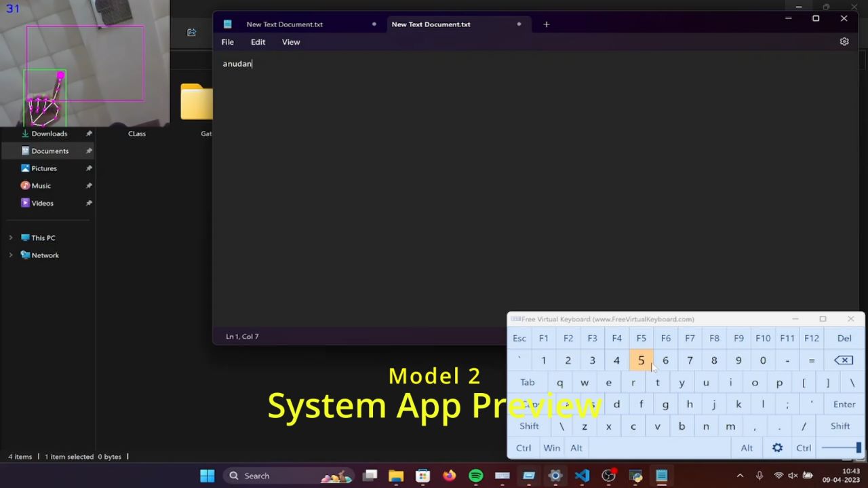Tap the F12 key on virtual keyboard

pos(812,338)
